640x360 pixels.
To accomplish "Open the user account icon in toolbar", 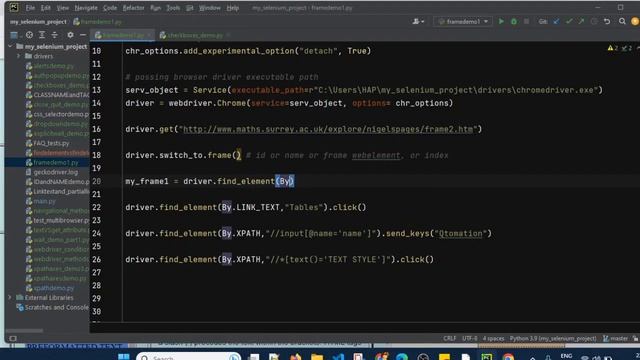I will pyautogui.click(x=418, y=21).
